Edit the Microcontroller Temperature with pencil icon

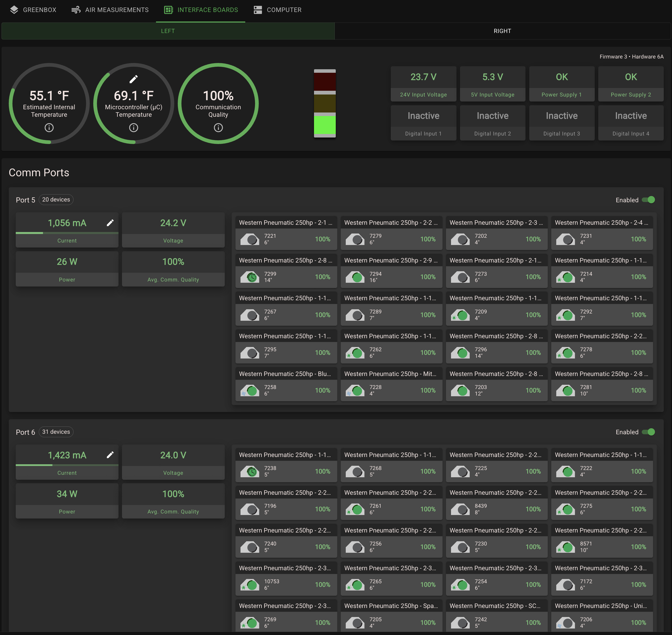click(134, 79)
